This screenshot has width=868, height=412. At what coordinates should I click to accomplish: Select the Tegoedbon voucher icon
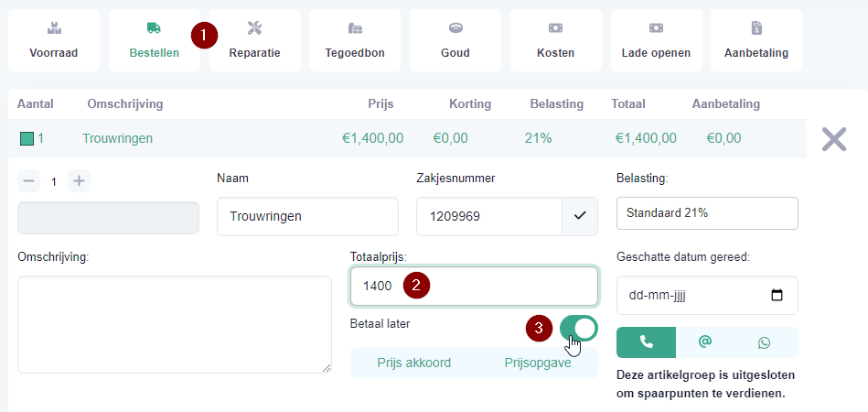pos(355,28)
